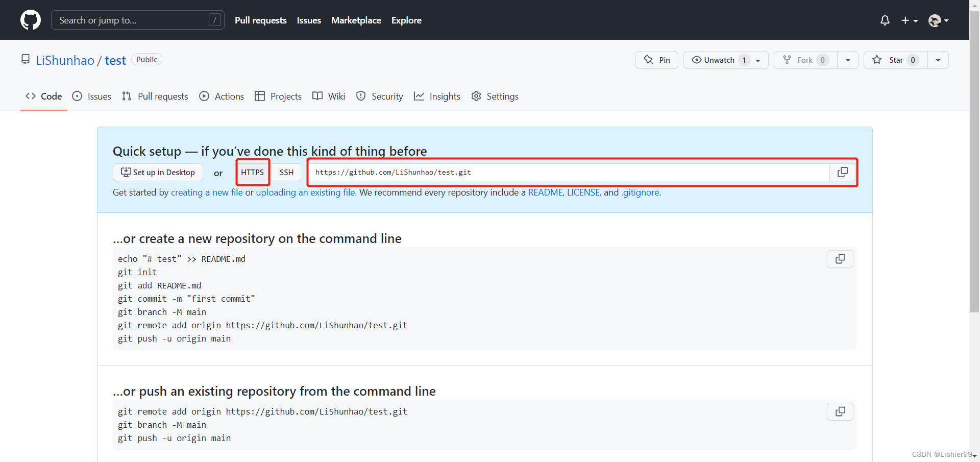Screen dimensions: 980x462
Task: Open the Insights tab
Action: [x=437, y=96]
